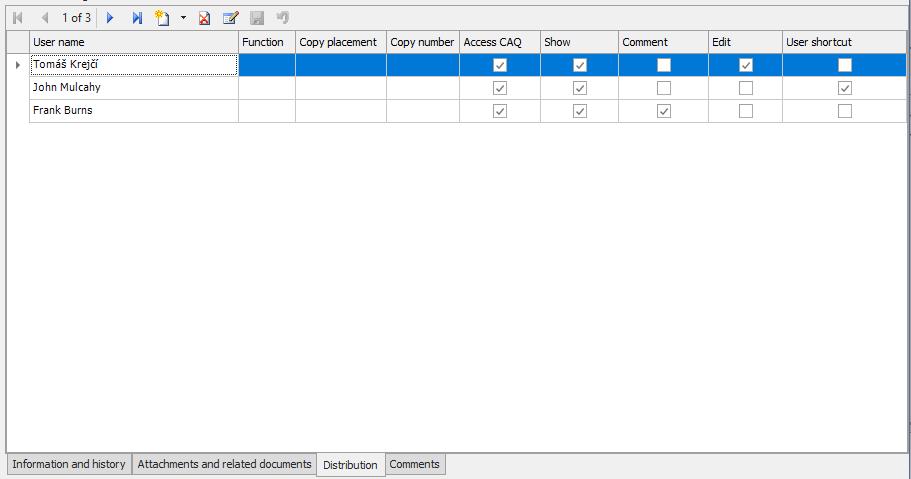
Task: Select the Frank Burns row
Action: pyautogui.click(x=468, y=110)
